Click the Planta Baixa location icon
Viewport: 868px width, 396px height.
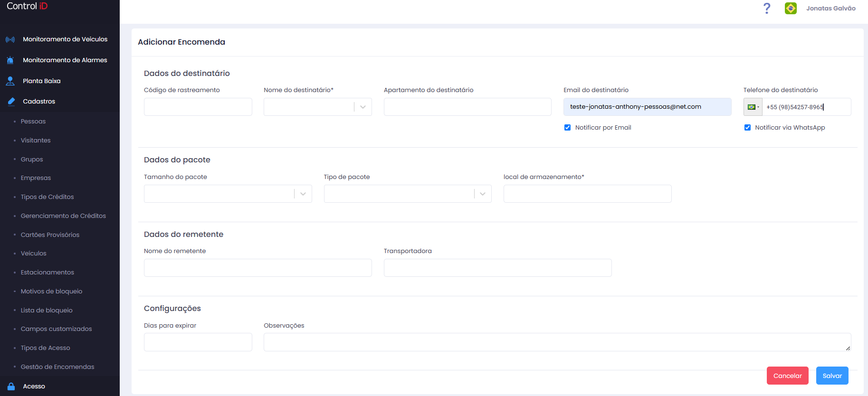tap(10, 81)
